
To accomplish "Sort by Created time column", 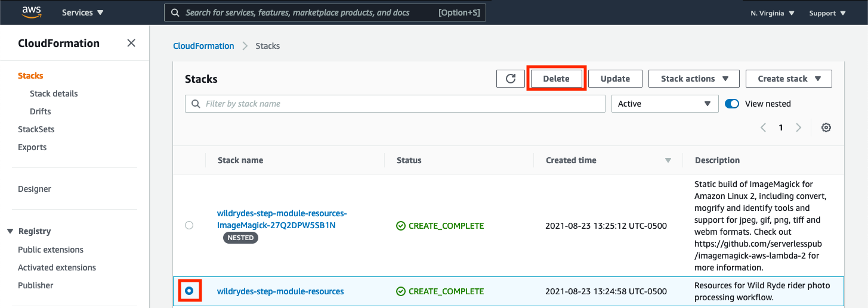I will coord(571,160).
